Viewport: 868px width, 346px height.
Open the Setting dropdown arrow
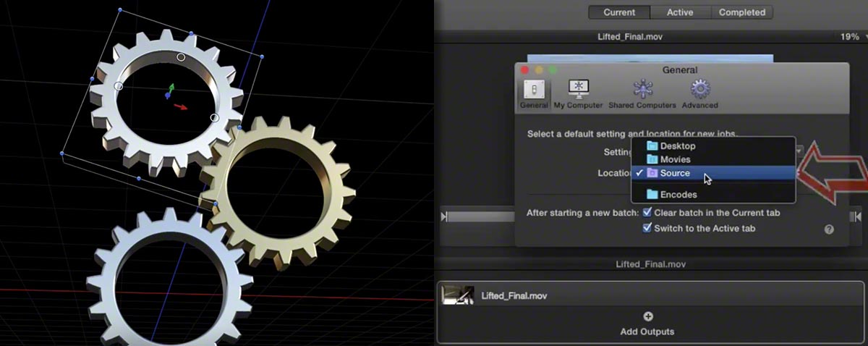[799, 151]
